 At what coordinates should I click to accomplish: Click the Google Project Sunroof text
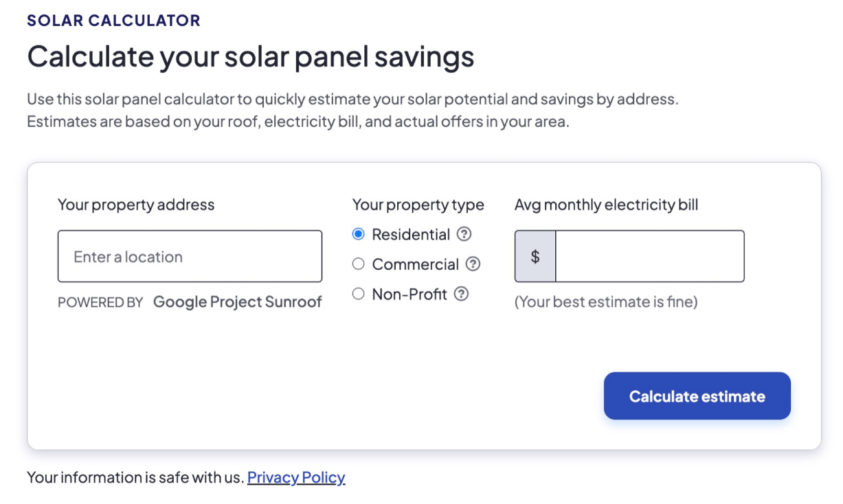237,302
